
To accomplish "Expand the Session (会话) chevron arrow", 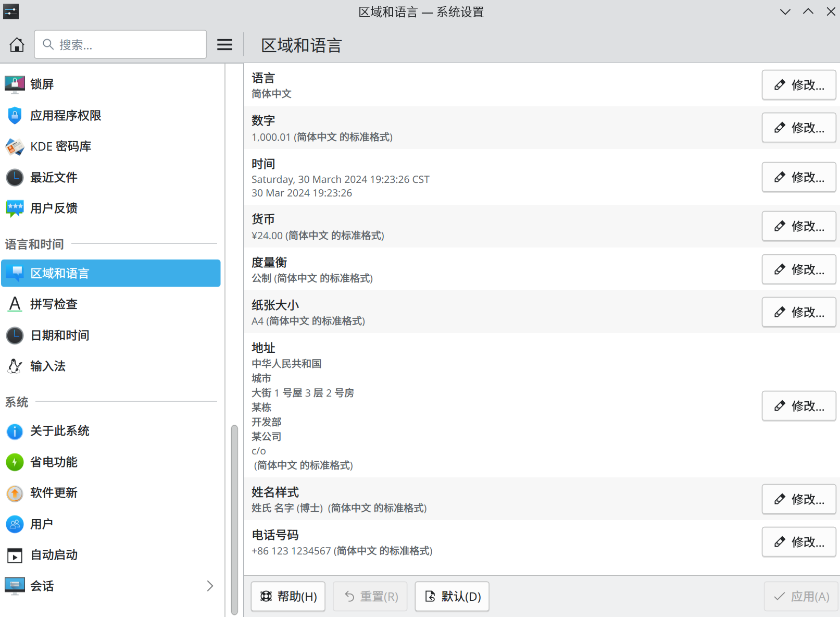I will [210, 586].
